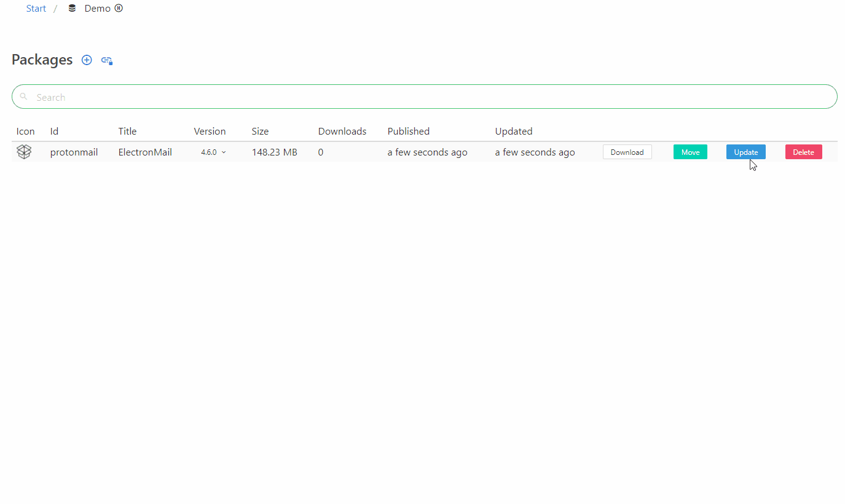Image resolution: width=845 pixels, height=504 pixels.
Task: Open the Demo breadcrumb item
Action: 98,9
